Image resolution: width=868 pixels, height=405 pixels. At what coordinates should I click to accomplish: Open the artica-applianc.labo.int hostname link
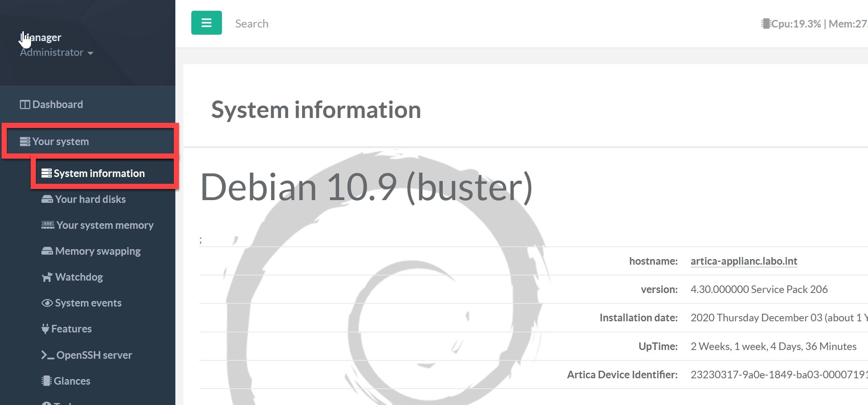click(744, 261)
